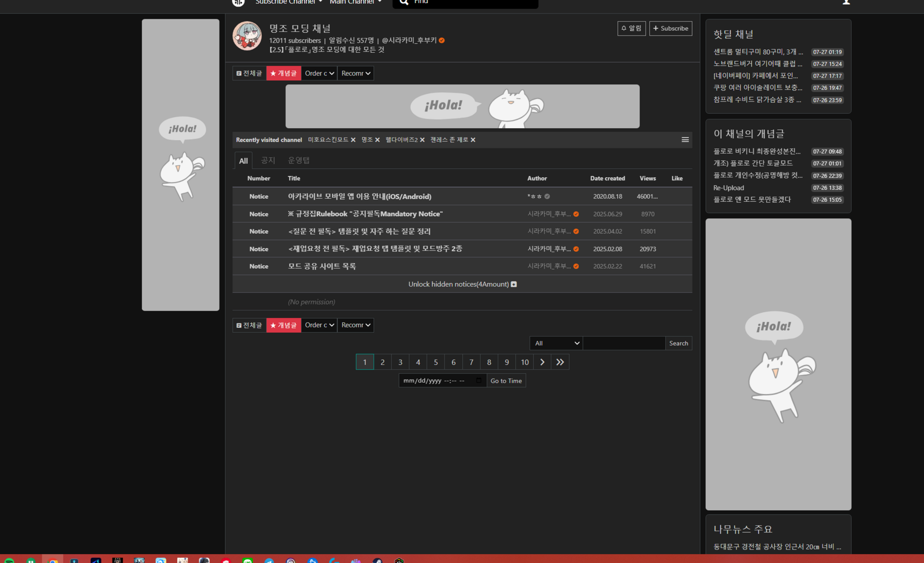Select the lower ★개념글 button
924x563 pixels.
pos(284,325)
